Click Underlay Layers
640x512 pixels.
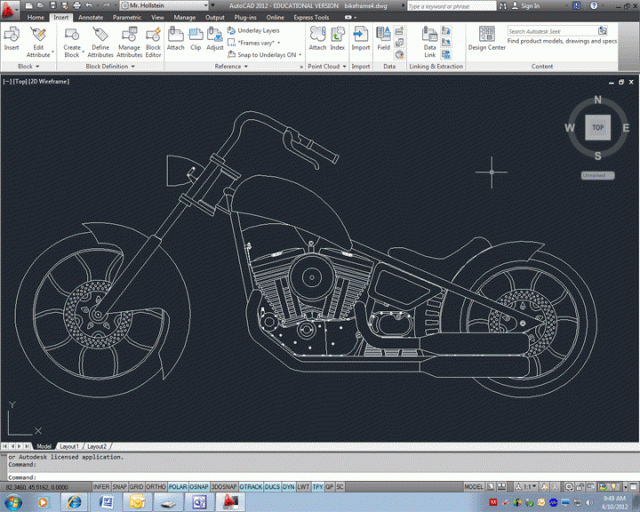pos(253,30)
